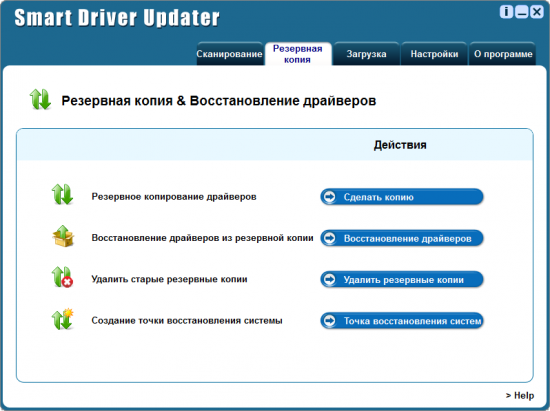The height and width of the screenshot is (411, 550).
Task: Click arrow icon on Точка восстановления button
Action: click(329, 321)
